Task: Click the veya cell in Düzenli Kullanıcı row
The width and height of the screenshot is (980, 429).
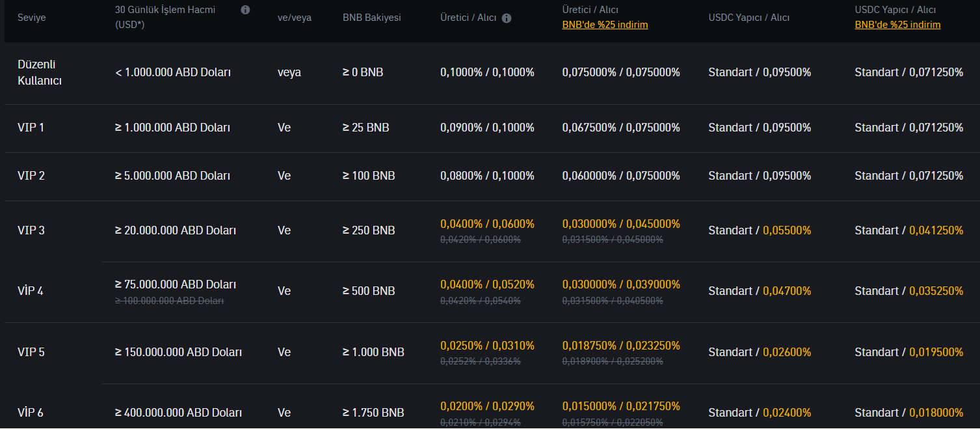Action: (289, 72)
